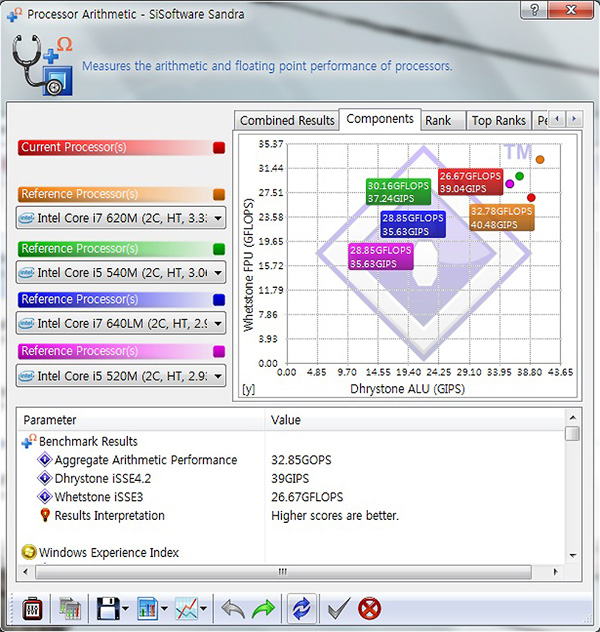Click the red 26.67GFLOPS chart label
Screen dimensions: 600x632
pos(470,182)
